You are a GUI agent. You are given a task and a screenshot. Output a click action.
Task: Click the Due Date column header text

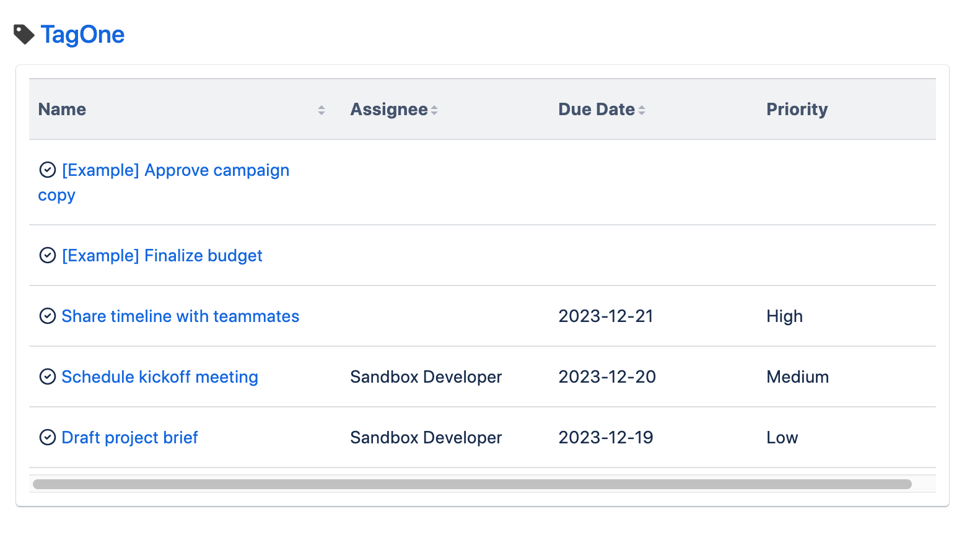596,110
